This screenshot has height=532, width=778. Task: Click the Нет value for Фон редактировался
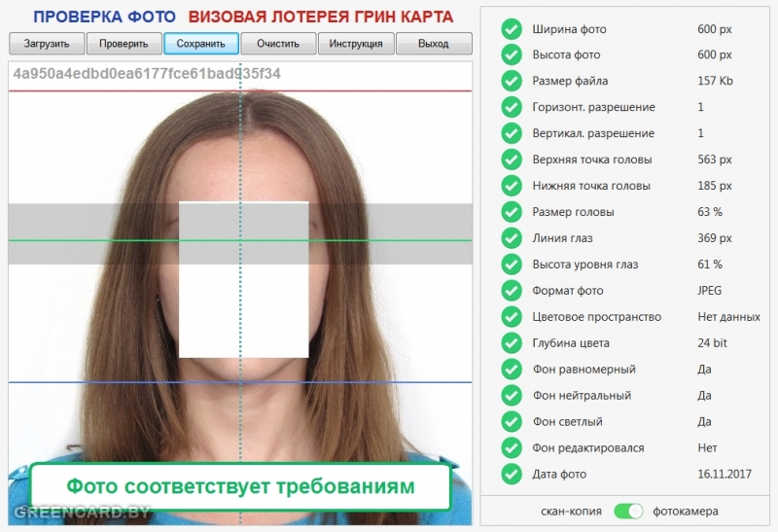point(707,448)
